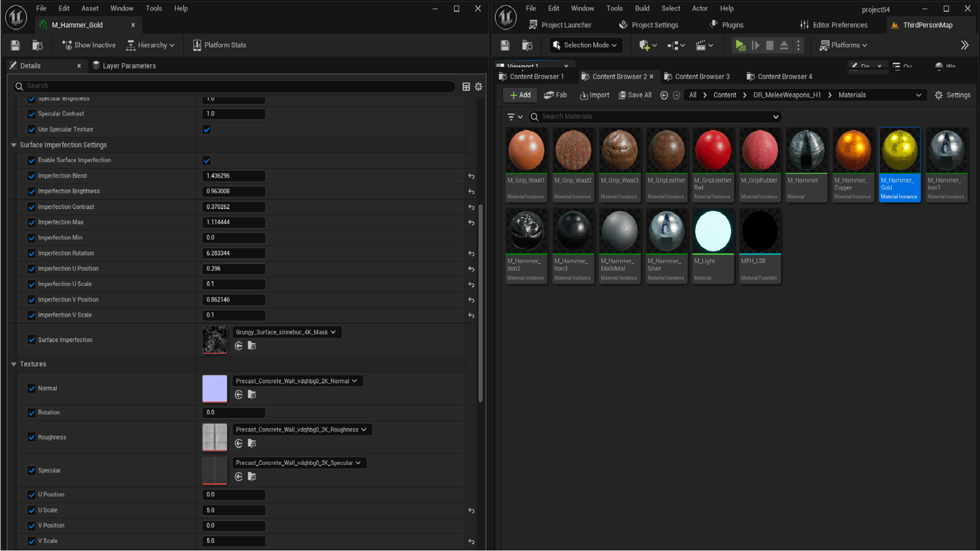The image size is (980, 551).
Task: Click the Play in editor button
Action: pyautogui.click(x=740, y=45)
